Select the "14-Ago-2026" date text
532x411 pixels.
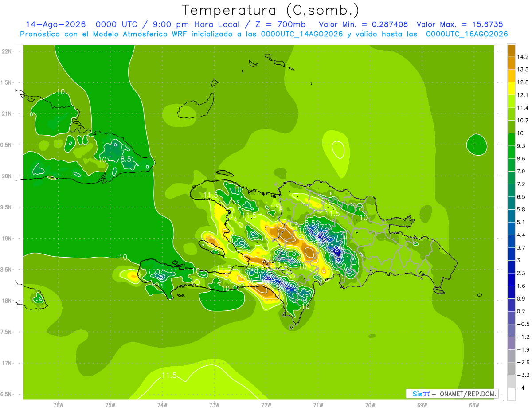56,24
